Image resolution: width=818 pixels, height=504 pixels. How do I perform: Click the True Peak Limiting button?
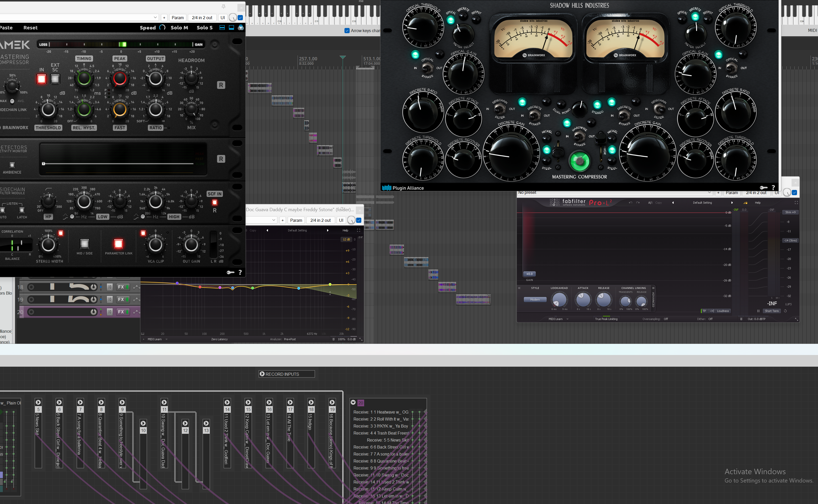pyautogui.click(x=606, y=319)
